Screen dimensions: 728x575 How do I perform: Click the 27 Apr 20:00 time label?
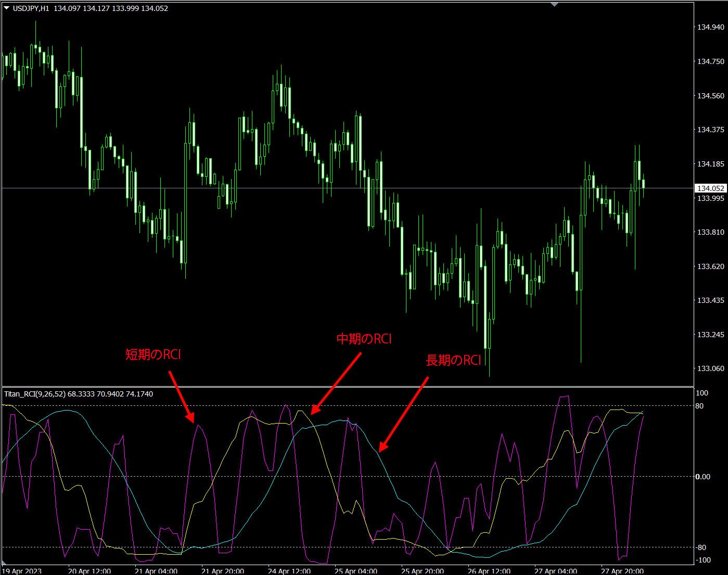[x=622, y=571]
